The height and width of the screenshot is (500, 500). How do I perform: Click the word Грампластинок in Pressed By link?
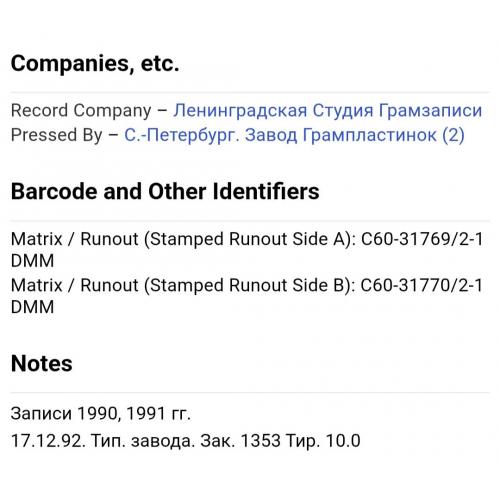[x=370, y=135]
